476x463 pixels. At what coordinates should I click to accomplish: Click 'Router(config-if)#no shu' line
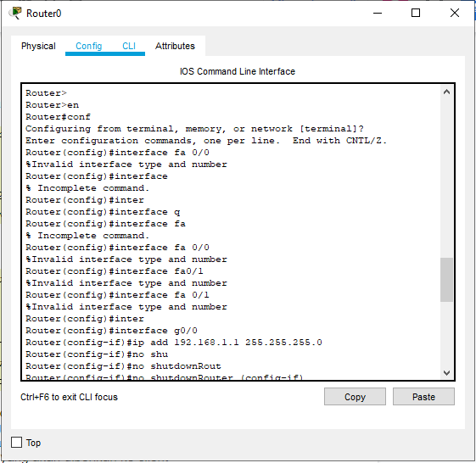point(97,354)
